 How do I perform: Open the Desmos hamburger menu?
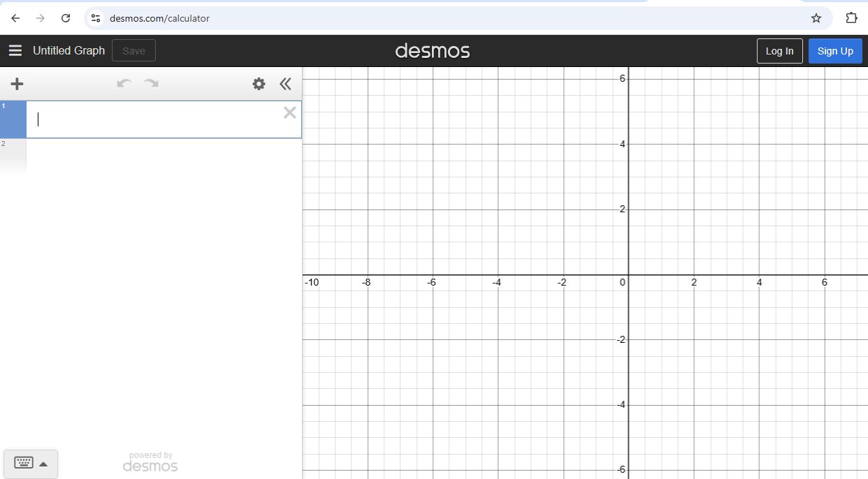pos(15,50)
